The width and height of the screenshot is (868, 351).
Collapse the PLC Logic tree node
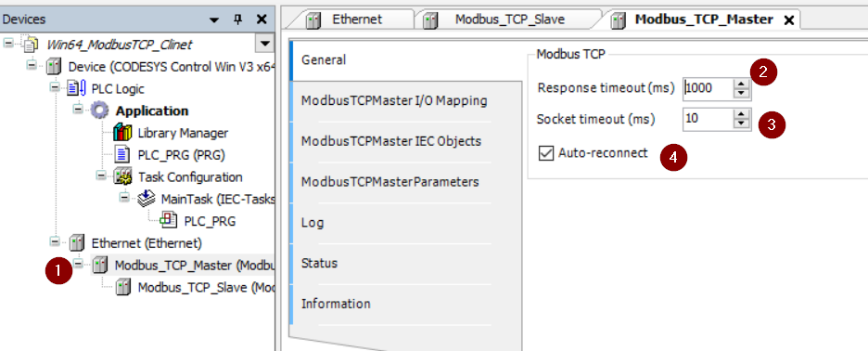click(x=56, y=87)
